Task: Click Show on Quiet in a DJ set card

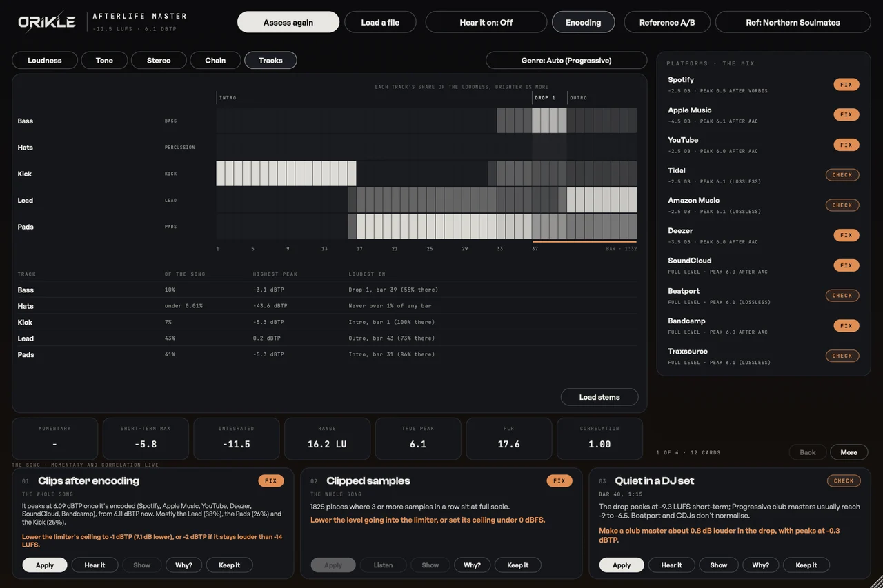Action: 719,565
